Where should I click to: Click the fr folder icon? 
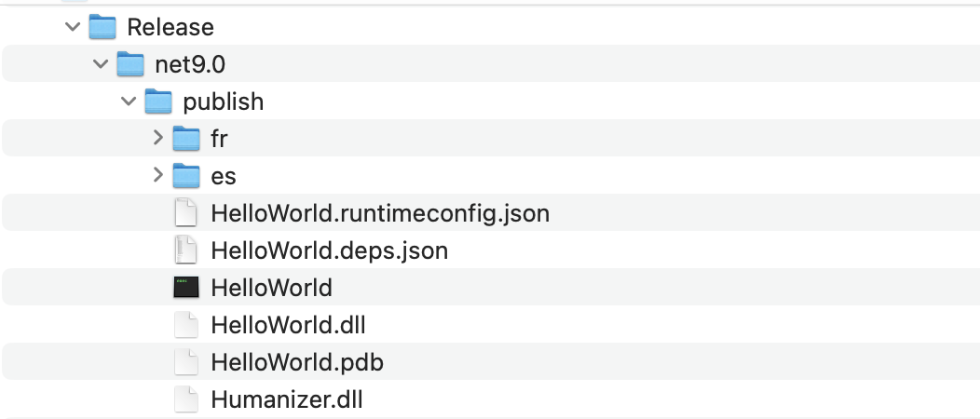coord(186,140)
